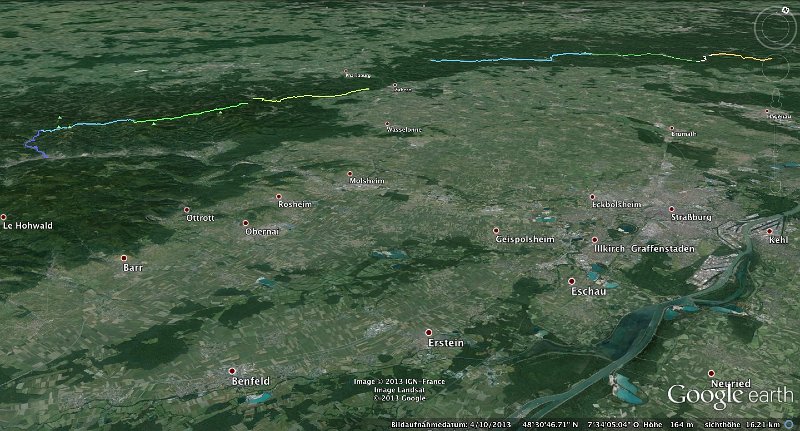Click the Benfeld place marker dot
800x431 pixels.
(232, 371)
